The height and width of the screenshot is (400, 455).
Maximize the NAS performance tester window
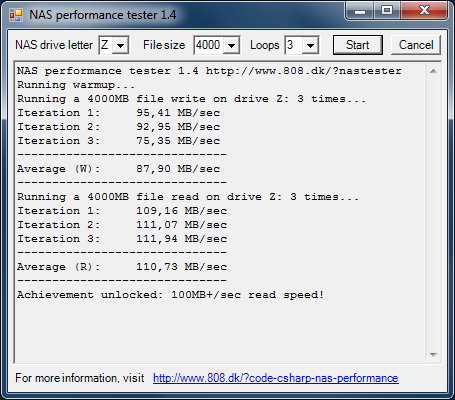[387, 11]
